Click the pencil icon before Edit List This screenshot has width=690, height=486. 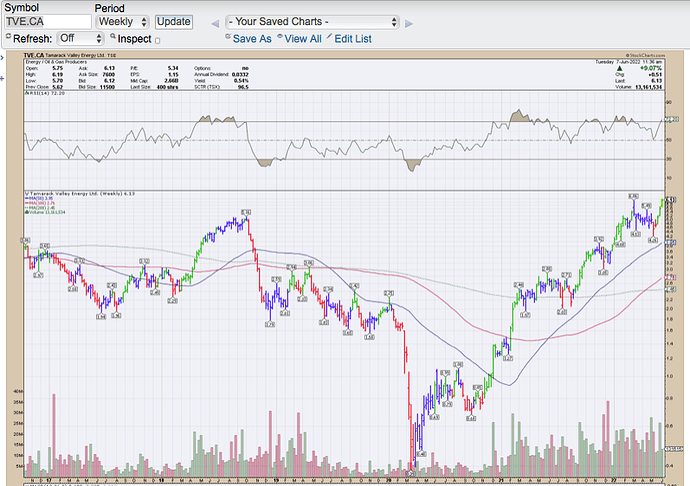point(330,36)
